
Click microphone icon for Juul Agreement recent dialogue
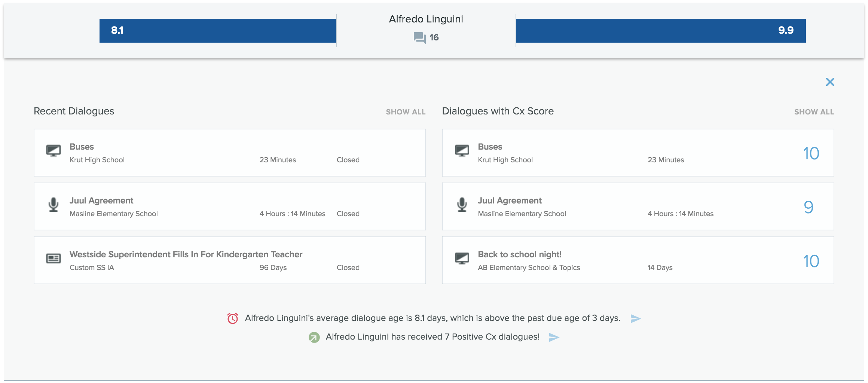tap(54, 205)
